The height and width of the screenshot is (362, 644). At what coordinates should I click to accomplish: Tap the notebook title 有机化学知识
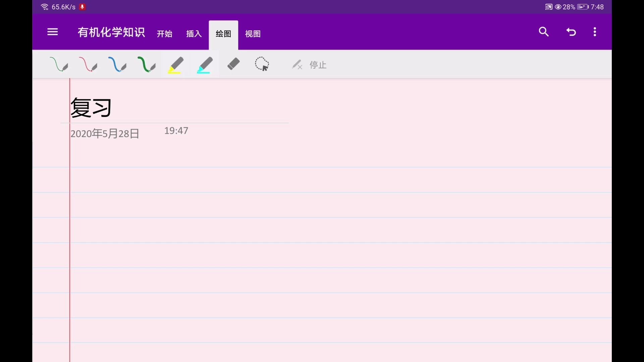click(x=111, y=32)
